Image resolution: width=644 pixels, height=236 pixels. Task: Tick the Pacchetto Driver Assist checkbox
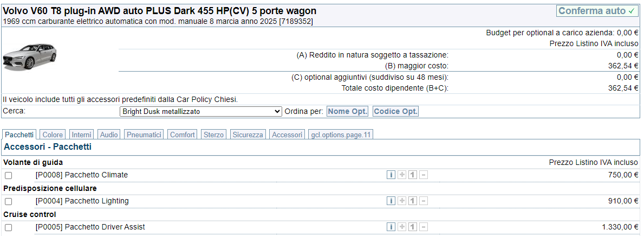[x=8, y=227]
